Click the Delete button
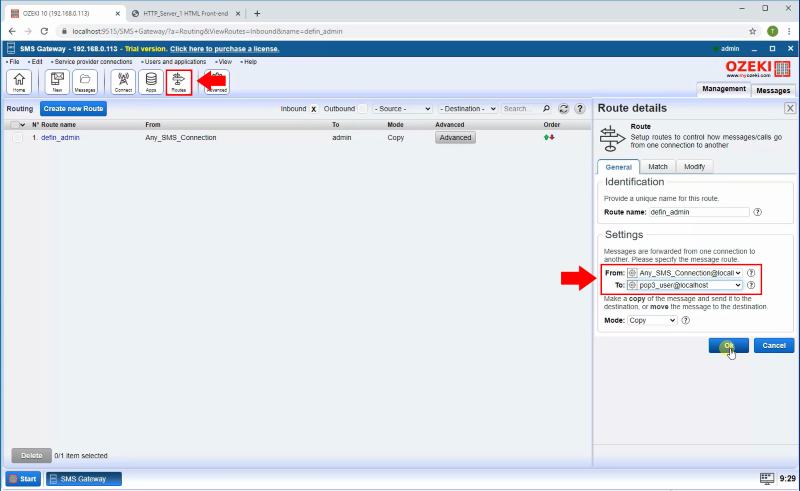800x491 pixels. (32, 455)
